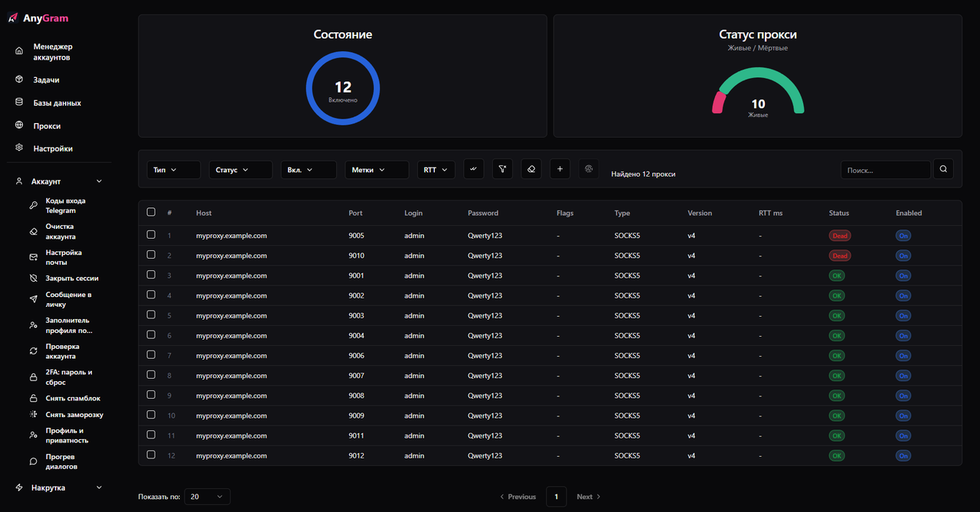Open the Настройки section
The image size is (980, 512).
(x=59, y=148)
